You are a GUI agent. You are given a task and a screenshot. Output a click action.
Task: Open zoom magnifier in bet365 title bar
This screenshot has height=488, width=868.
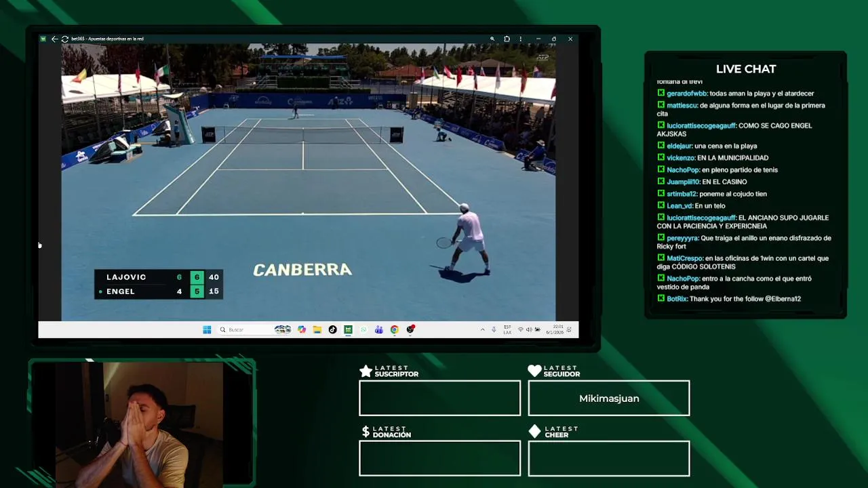pos(492,39)
